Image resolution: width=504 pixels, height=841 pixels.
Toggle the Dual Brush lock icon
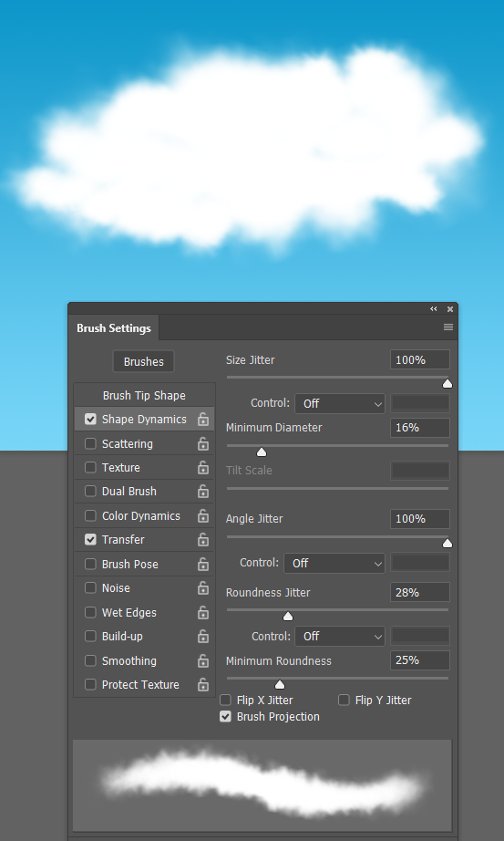pos(202,492)
